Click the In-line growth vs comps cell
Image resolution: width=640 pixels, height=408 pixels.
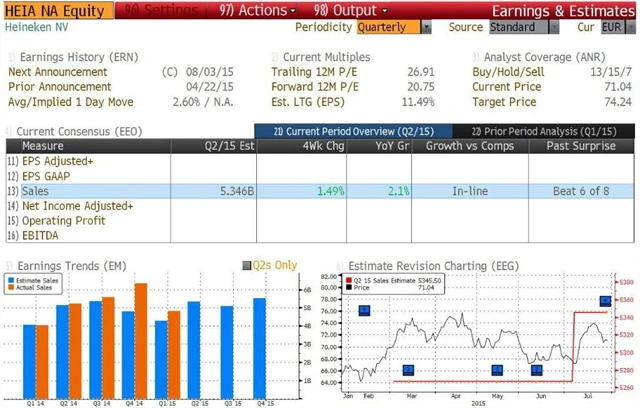[470, 191]
